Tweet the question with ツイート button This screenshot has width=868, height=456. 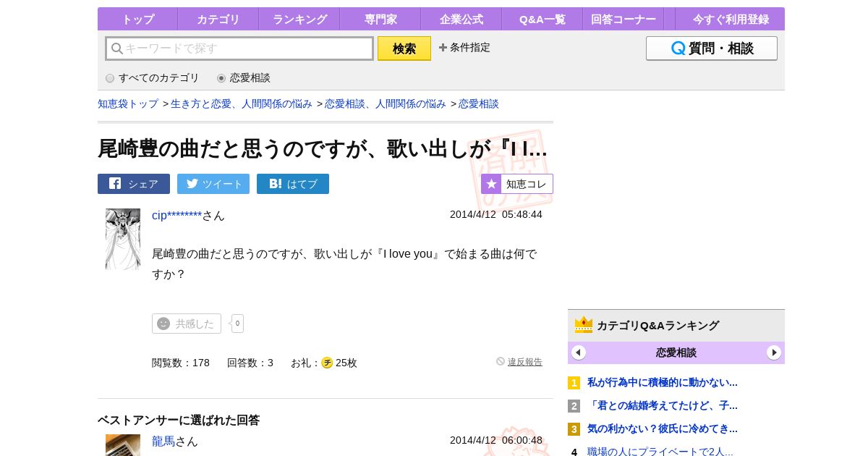pyautogui.click(x=213, y=184)
